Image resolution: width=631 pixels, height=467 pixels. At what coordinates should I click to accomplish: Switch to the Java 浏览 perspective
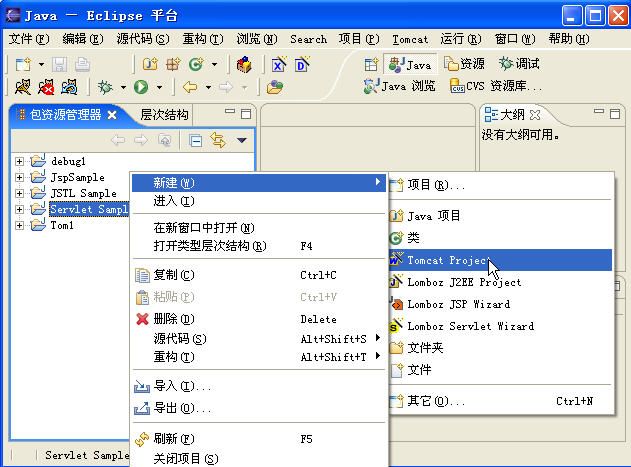(x=399, y=86)
